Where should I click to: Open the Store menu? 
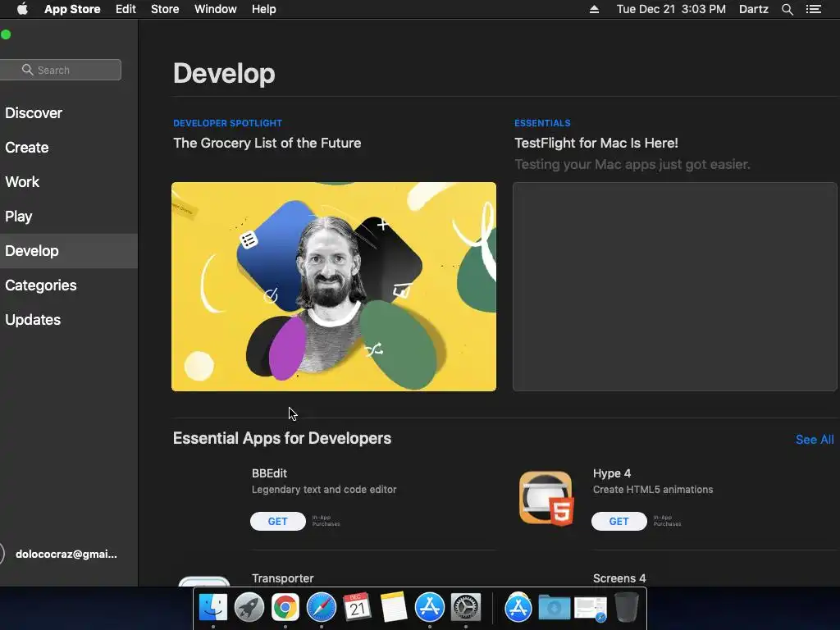pyautogui.click(x=165, y=9)
